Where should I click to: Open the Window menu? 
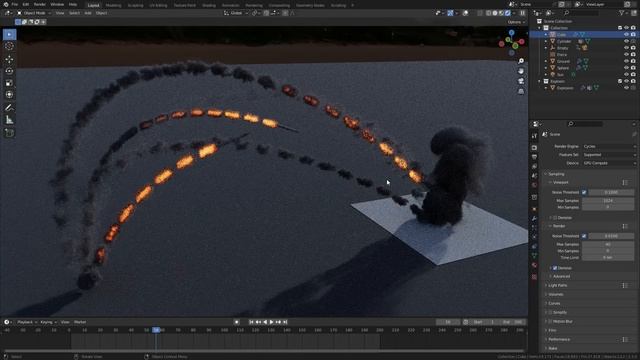pyautogui.click(x=57, y=4)
